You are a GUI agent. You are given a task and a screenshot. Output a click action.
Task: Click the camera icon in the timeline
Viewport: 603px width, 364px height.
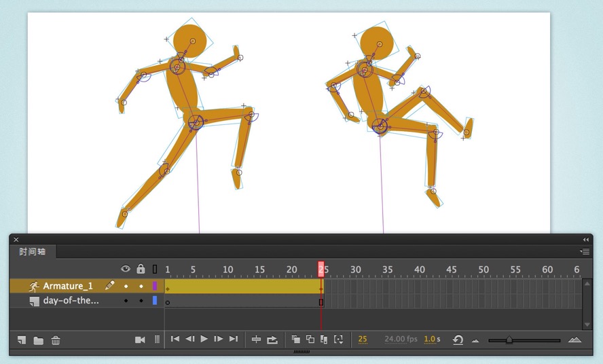140,340
